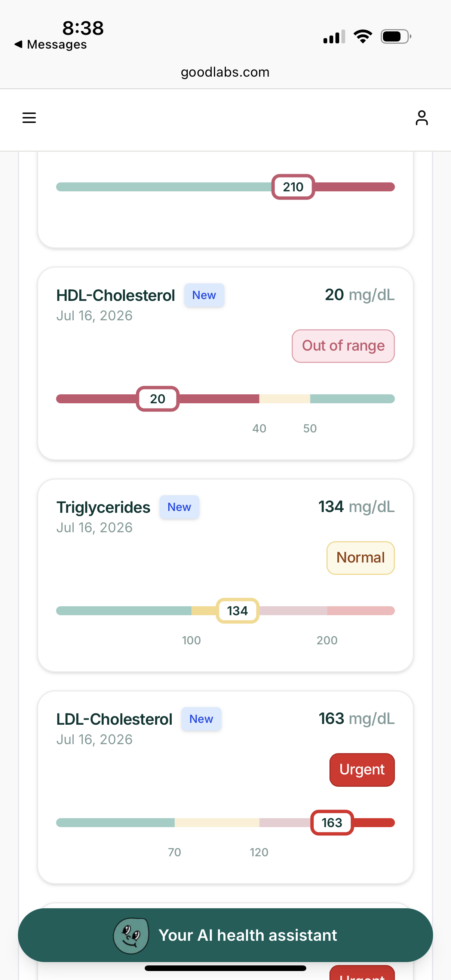Open the user profile icon
Image resolution: width=451 pixels, height=980 pixels.
pyautogui.click(x=421, y=118)
